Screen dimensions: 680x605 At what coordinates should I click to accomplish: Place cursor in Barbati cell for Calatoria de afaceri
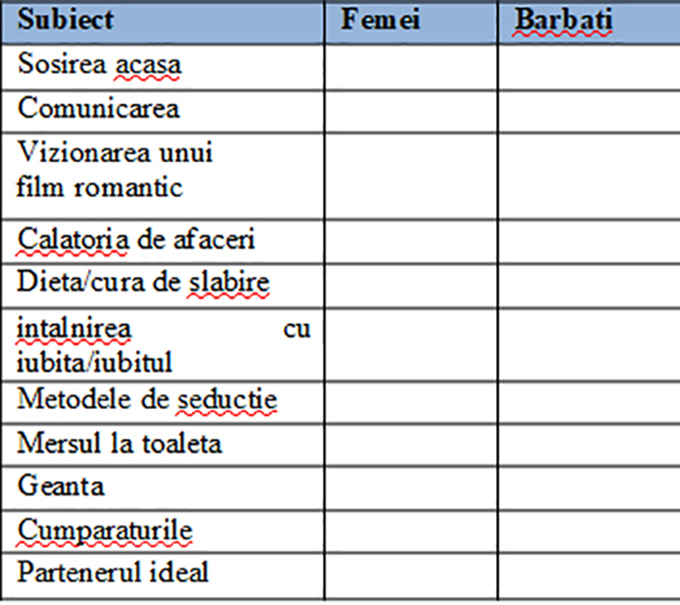[590, 241]
